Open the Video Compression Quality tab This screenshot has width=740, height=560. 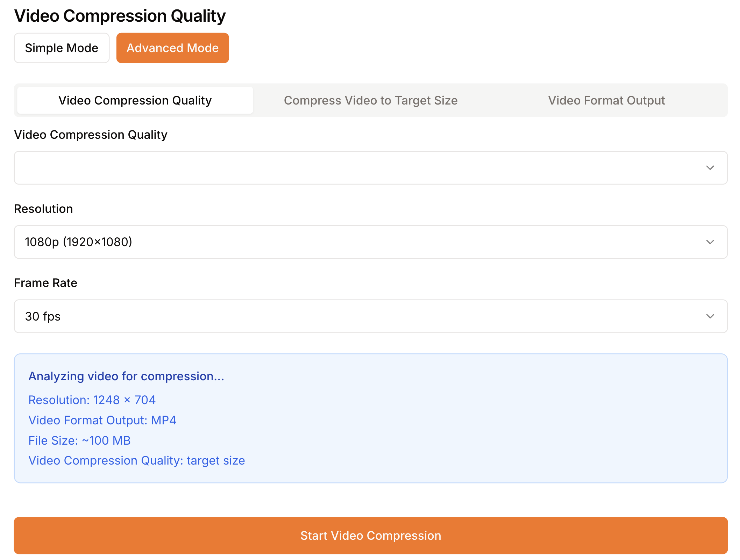[x=134, y=100]
